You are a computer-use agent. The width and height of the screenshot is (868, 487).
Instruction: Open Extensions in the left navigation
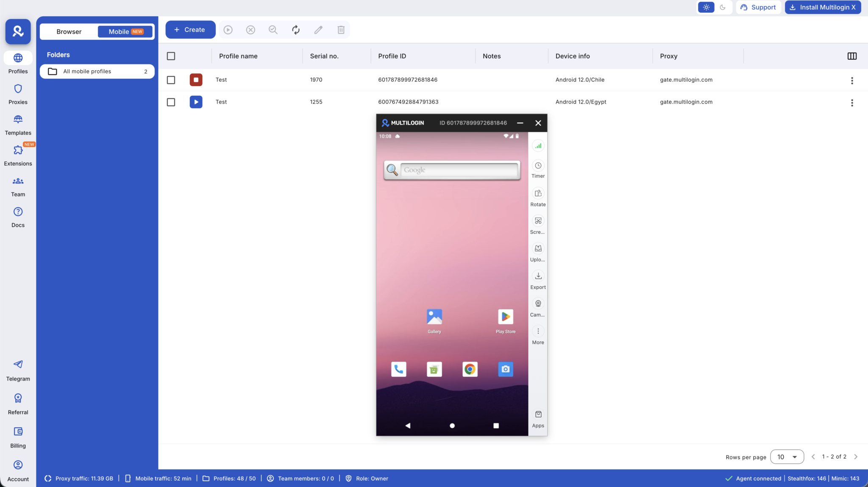[x=18, y=155]
